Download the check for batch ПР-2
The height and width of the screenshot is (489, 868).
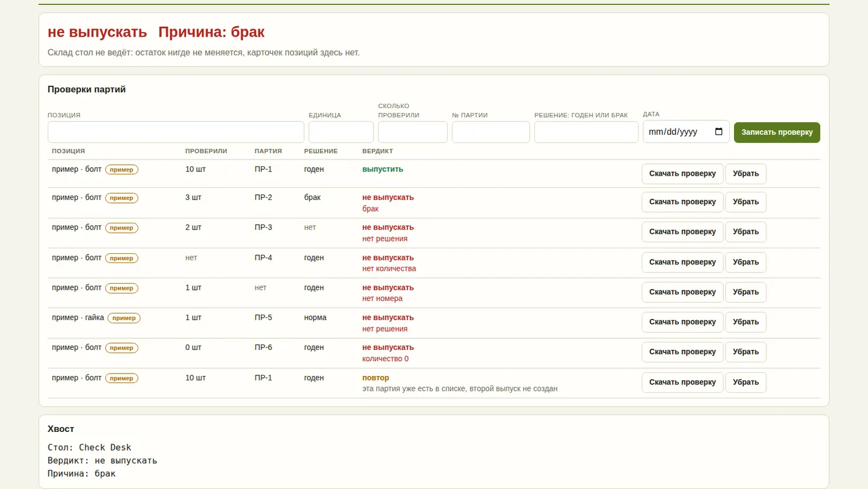click(683, 202)
